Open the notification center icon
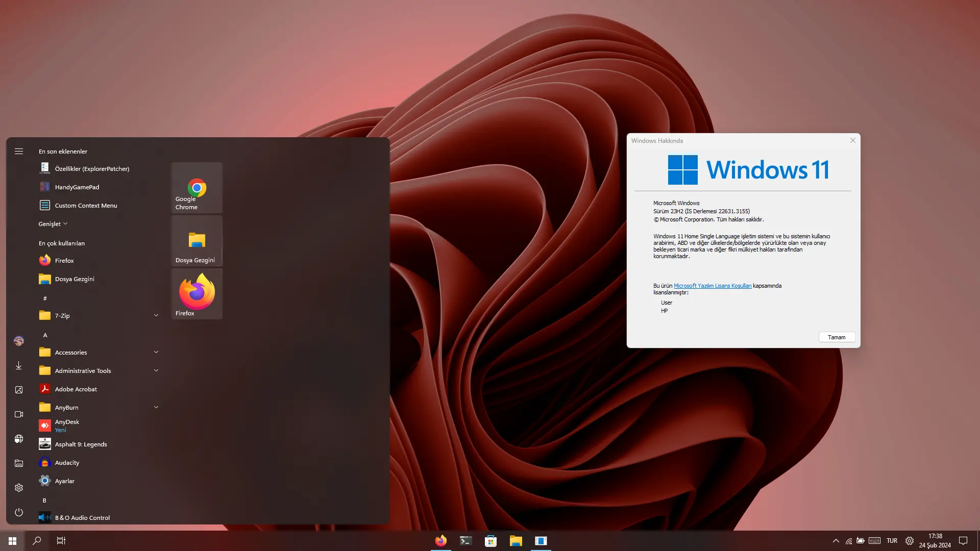 (963, 541)
